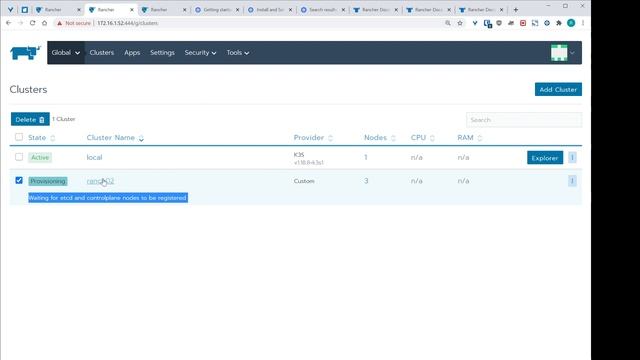Screen dimensions: 640x360
Task: Sort by Cluster Name arrows
Action: point(141,138)
